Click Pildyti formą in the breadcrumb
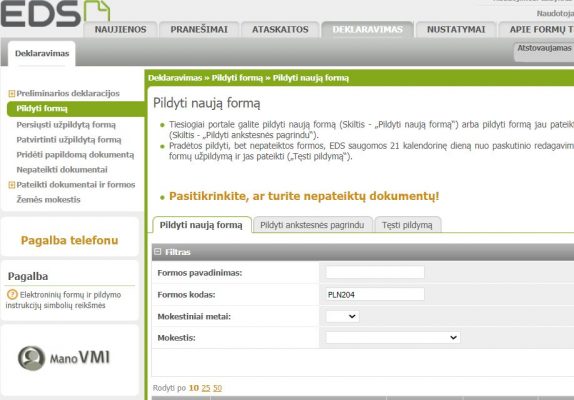This screenshot has width=574, height=400. [x=237, y=78]
